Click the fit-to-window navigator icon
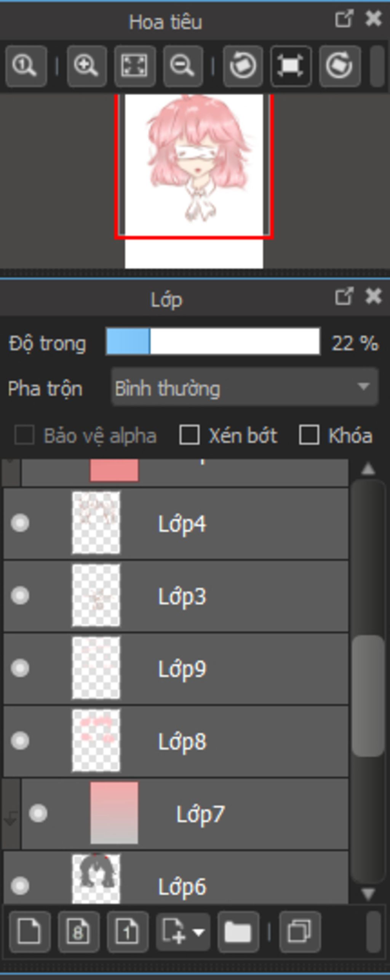Image resolution: width=390 pixels, height=980 pixels. [x=135, y=66]
